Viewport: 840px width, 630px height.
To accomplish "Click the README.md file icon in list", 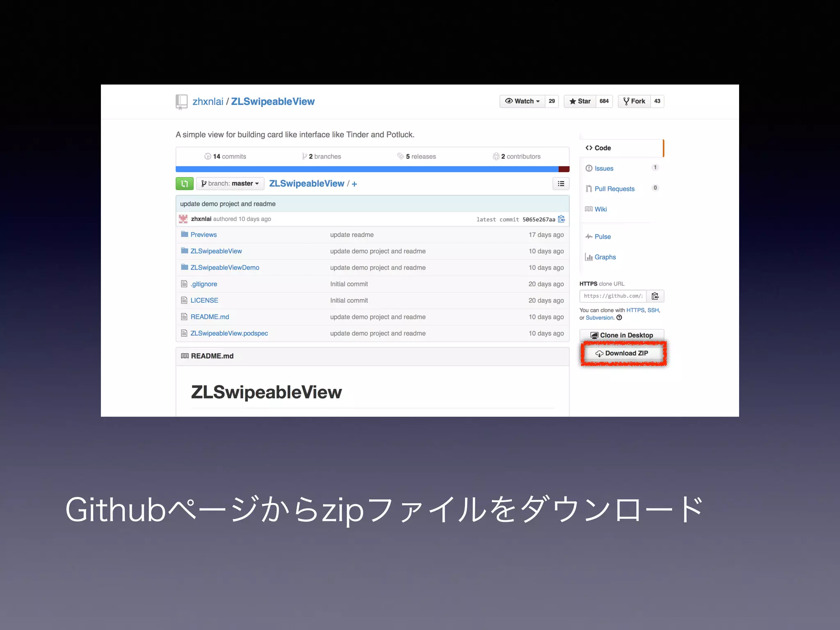I will pos(184,316).
